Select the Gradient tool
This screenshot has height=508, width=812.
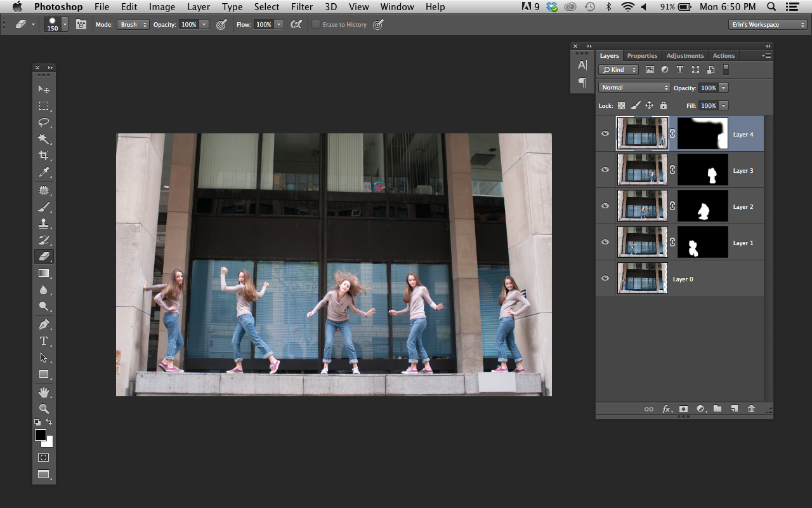(x=44, y=273)
